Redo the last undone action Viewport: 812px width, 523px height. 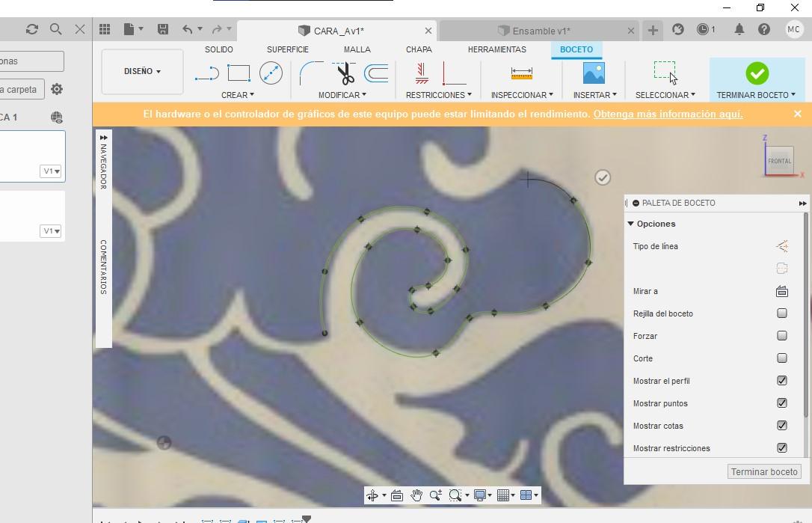click(x=217, y=29)
